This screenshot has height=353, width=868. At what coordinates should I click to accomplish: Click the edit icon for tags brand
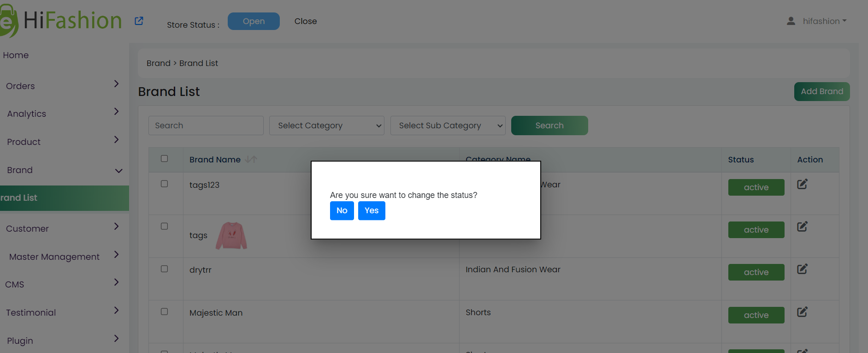click(x=802, y=227)
